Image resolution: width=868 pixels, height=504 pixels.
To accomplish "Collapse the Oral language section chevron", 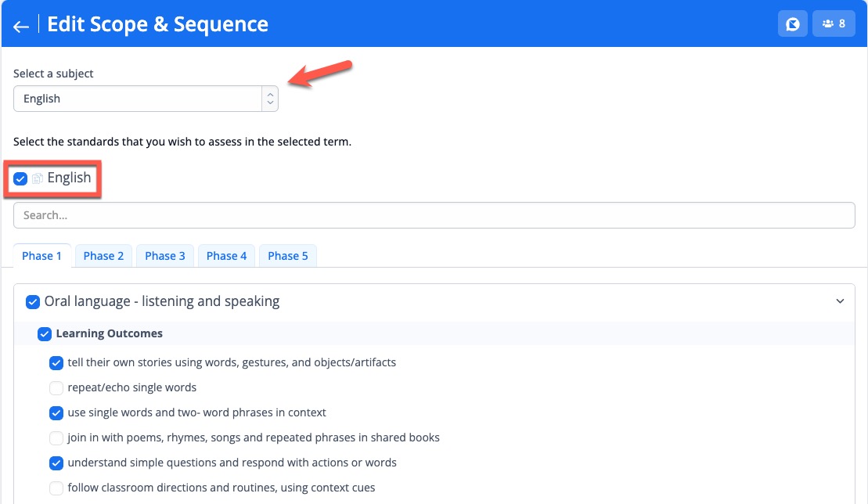I will 840,301.
